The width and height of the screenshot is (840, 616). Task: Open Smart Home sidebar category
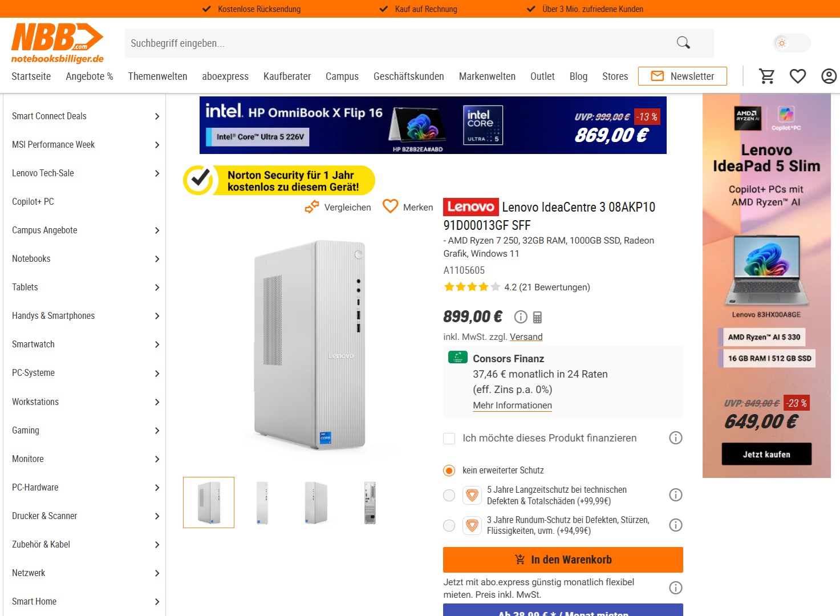(34, 602)
